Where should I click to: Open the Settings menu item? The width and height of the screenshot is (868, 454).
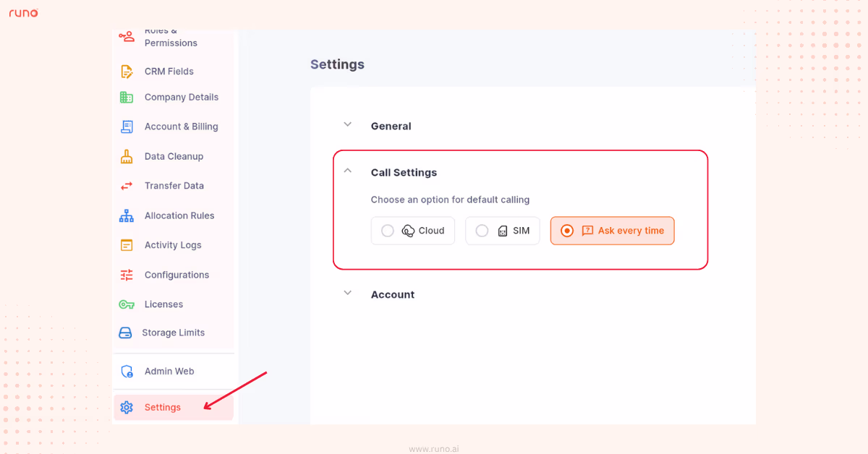coord(162,407)
